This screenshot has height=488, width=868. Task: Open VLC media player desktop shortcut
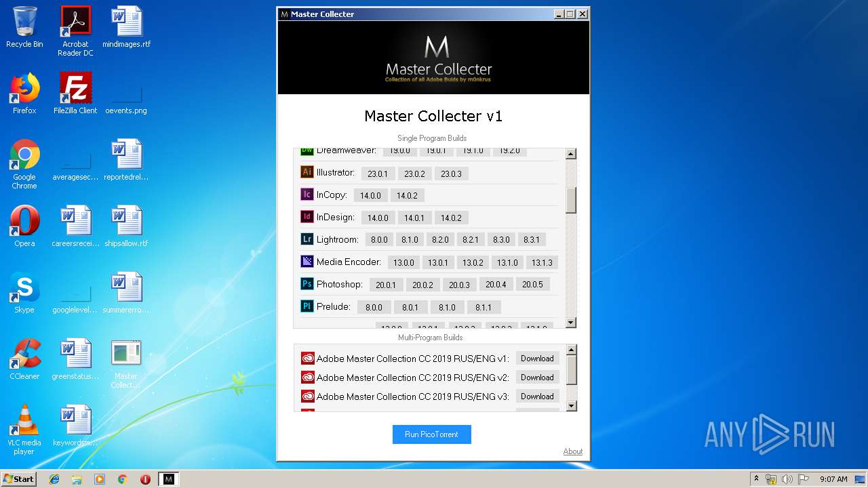pos(24,430)
